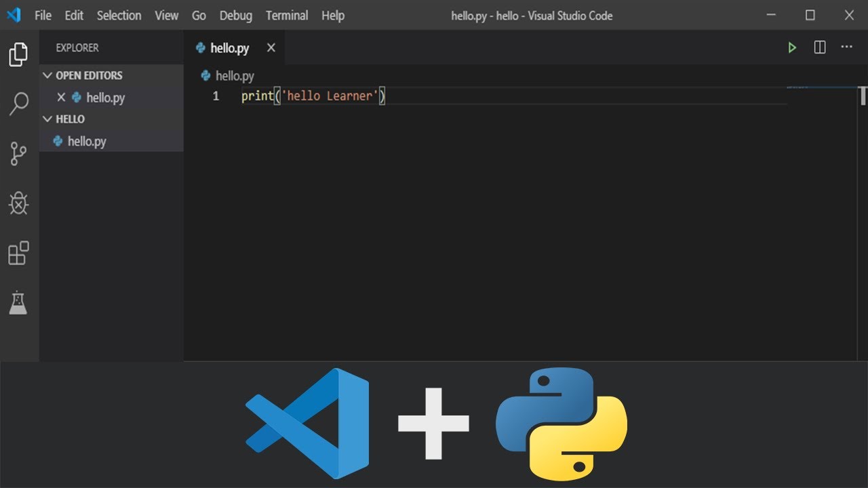This screenshot has height=488, width=868.
Task: Close the hello.py editor tab
Action: 271,47
